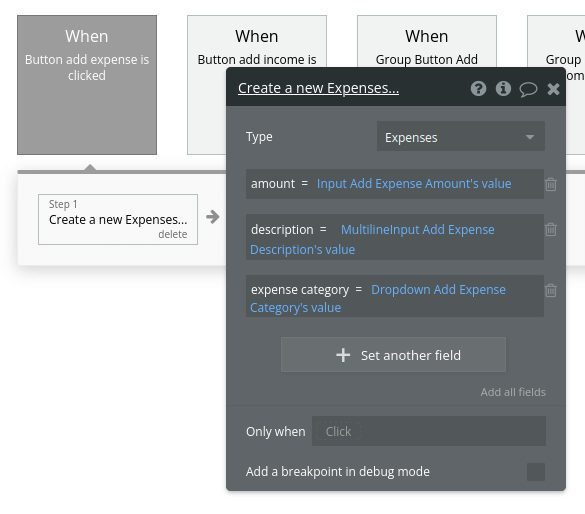Select the Button add expense is clicked event
Viewport: 585px width, 514px height.
[x=87, y=85]
